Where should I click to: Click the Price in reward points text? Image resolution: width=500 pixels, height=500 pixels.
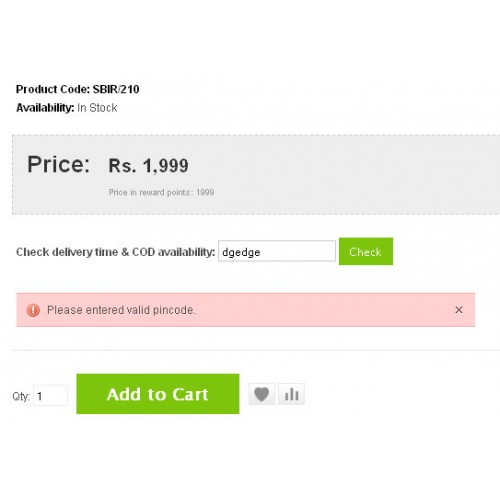point(161,192)
